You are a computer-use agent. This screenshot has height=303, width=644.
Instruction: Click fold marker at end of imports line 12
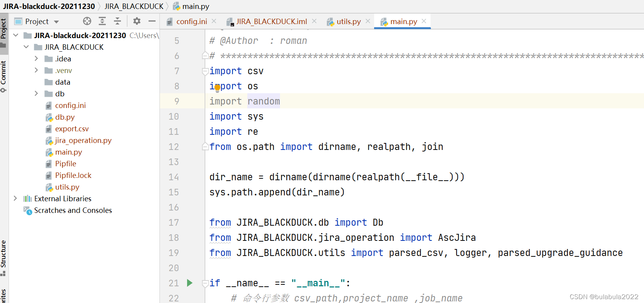[x=205, y=146]
